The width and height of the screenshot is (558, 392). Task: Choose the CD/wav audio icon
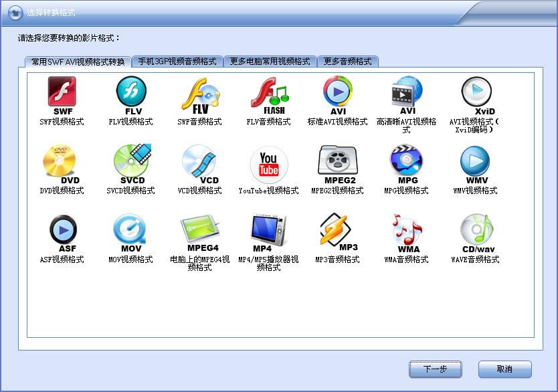[x=477, y=233]
